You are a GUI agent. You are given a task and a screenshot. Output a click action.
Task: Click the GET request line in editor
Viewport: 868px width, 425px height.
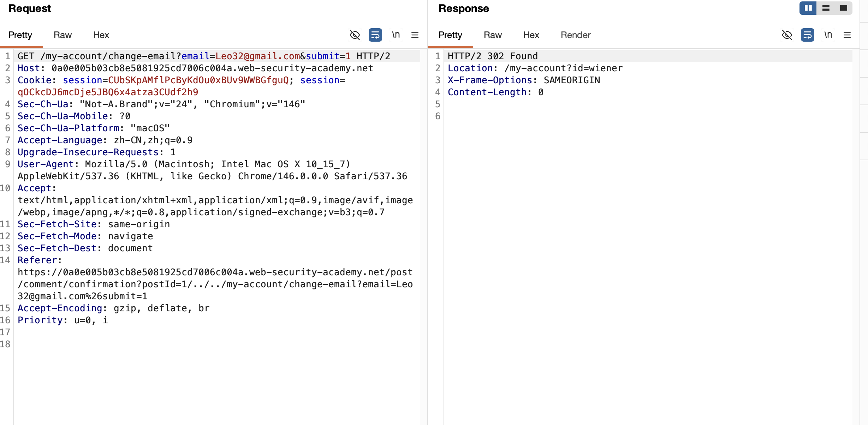tap(203, 56)
